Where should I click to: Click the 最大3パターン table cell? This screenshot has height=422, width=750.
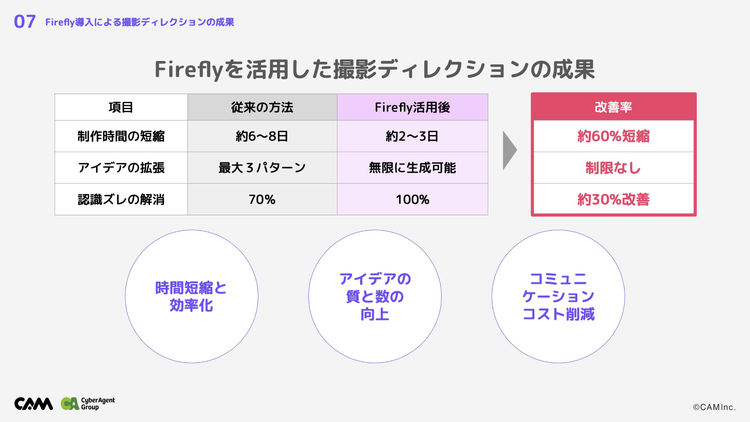coord(263,167)
